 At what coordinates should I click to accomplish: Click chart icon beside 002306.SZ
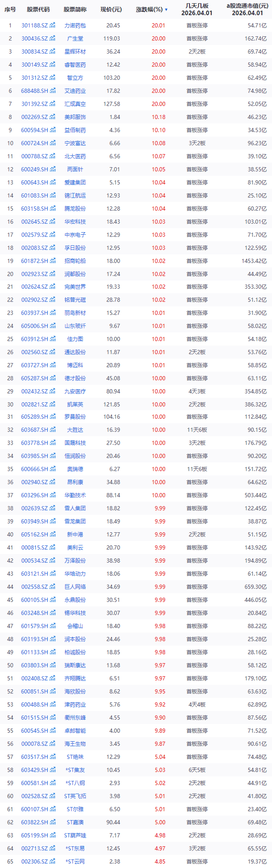[x=53, y=861]
